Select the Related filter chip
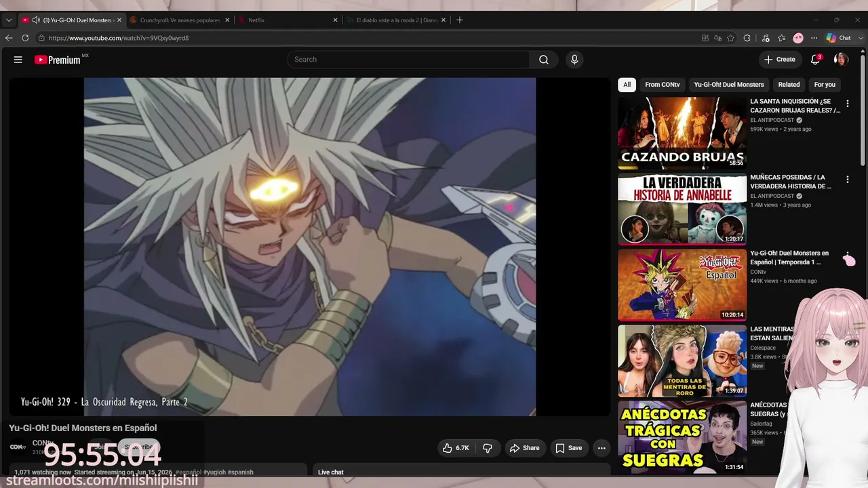The image size is (868, 488). 789,85
